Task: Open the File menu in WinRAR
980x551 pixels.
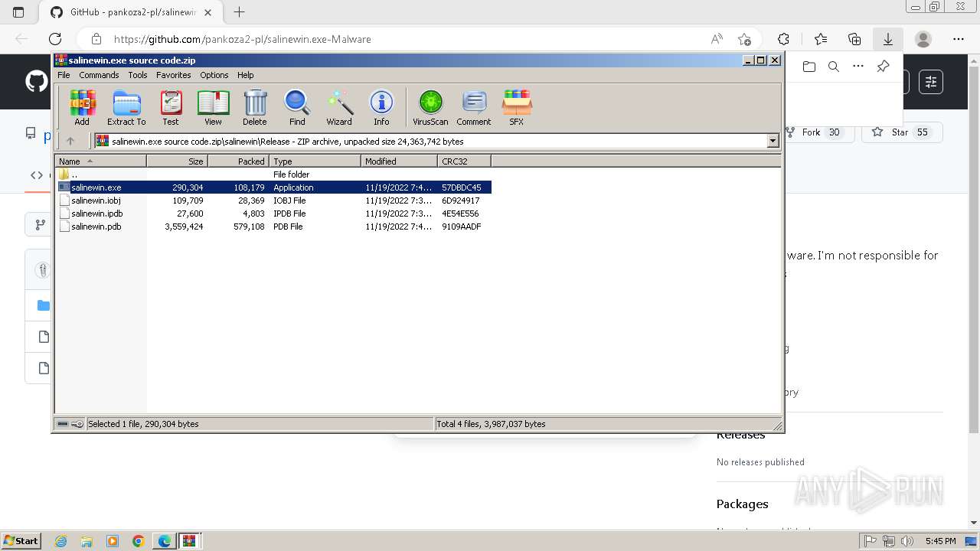Action: pyautogui.click(x=64, y=75)
